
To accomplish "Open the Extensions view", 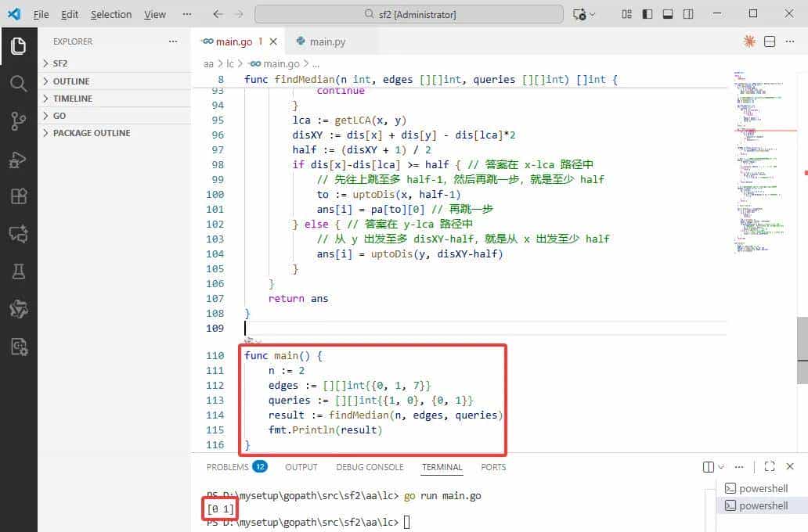I will pos(19,196).
